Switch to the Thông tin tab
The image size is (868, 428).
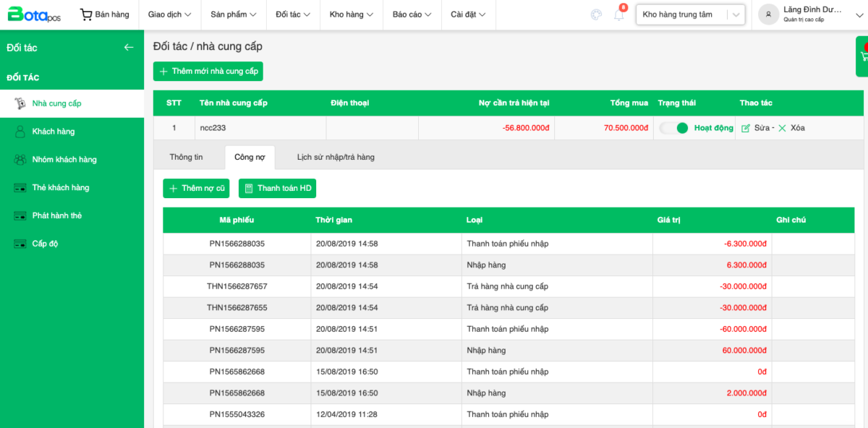pyautogui.click(x=186, y=157)
